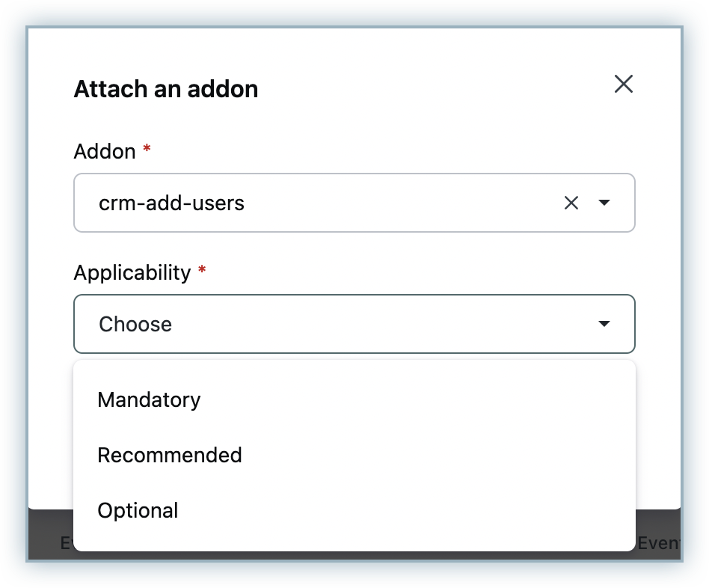The image size is (709, 588).
Task: Click the partially hidden Ev text at bottom left
Action: (66, 543)
